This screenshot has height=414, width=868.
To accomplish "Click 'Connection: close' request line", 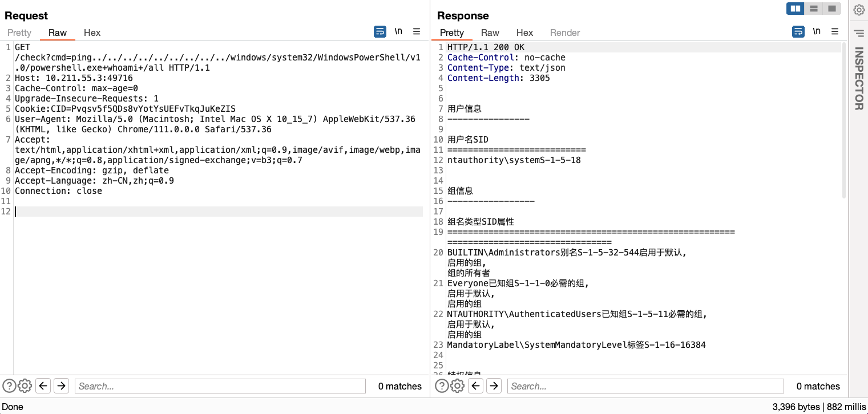I will 58,191.
